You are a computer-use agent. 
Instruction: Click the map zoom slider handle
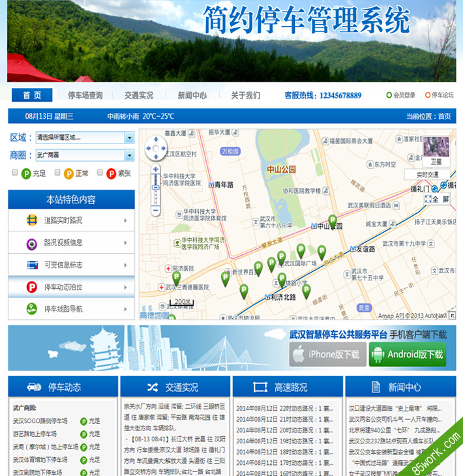coord(155,188)
